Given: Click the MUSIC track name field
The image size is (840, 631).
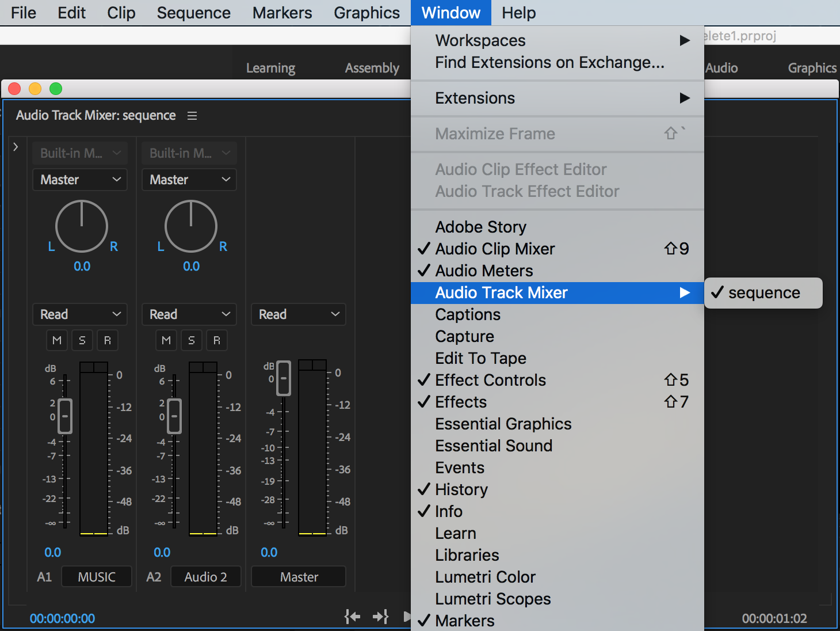Looking at the screenshot, I should tap(97, 577).
